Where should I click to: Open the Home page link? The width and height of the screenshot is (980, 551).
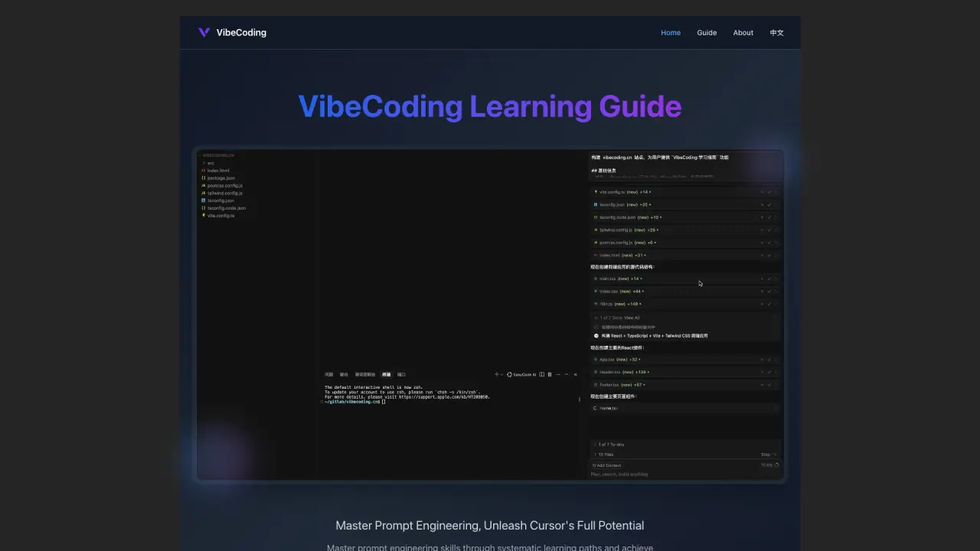point(671,33)
